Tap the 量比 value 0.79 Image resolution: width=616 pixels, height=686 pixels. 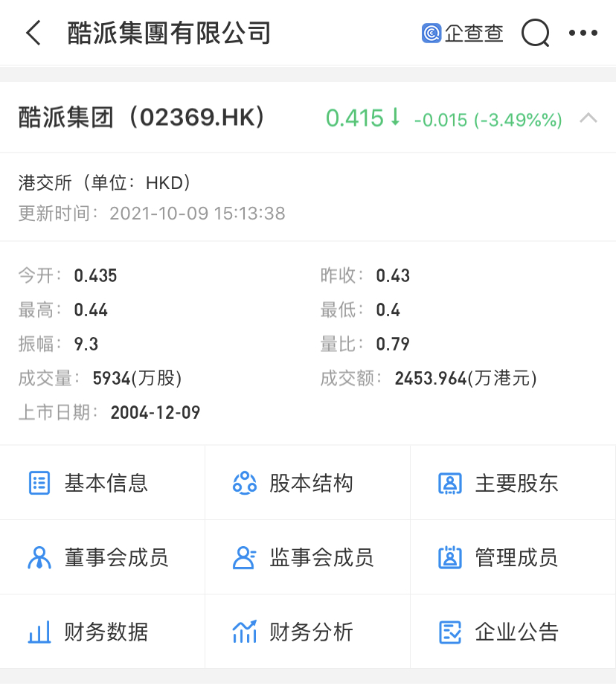393,344
